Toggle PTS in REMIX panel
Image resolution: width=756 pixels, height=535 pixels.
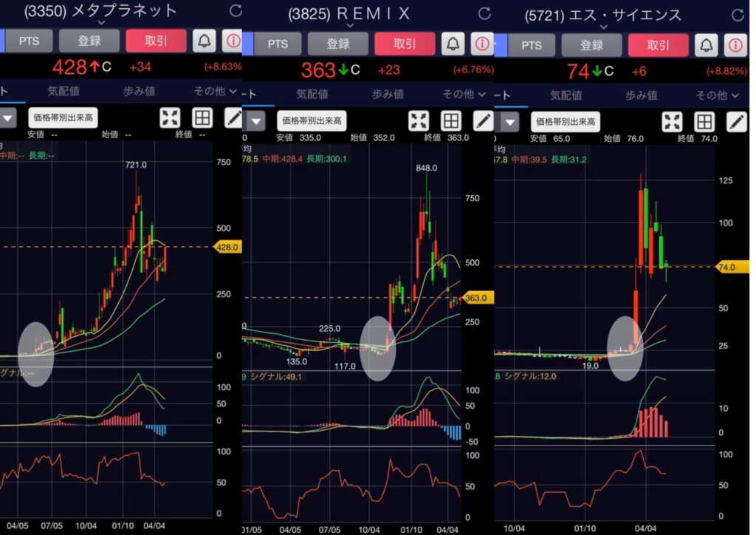tap(278, 44)
